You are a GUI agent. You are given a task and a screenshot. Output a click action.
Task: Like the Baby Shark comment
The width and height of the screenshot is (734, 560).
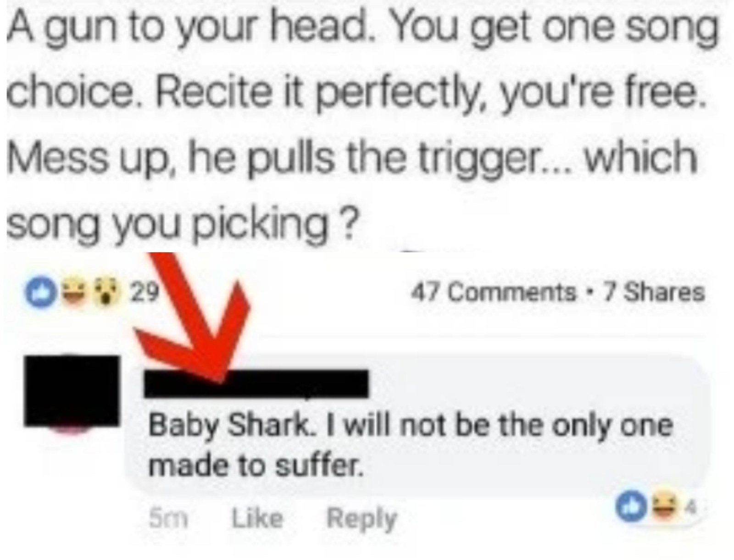pyautogui.click(x=257, y=519)
